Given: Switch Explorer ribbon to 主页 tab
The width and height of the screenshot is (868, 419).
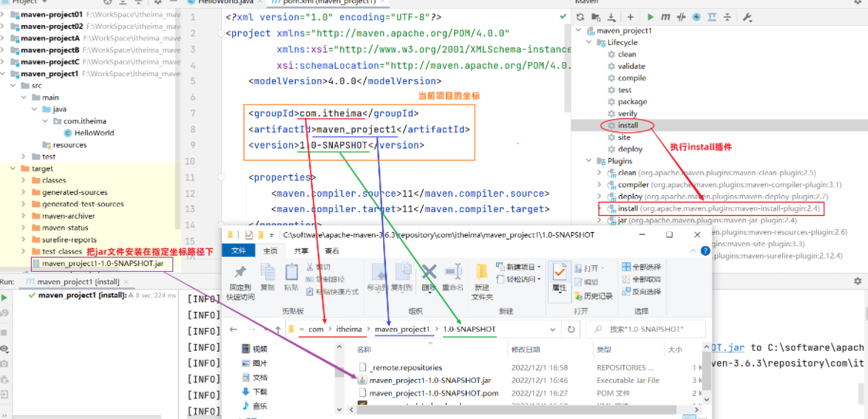Looking at the screenshot, I should pos(270,251).
